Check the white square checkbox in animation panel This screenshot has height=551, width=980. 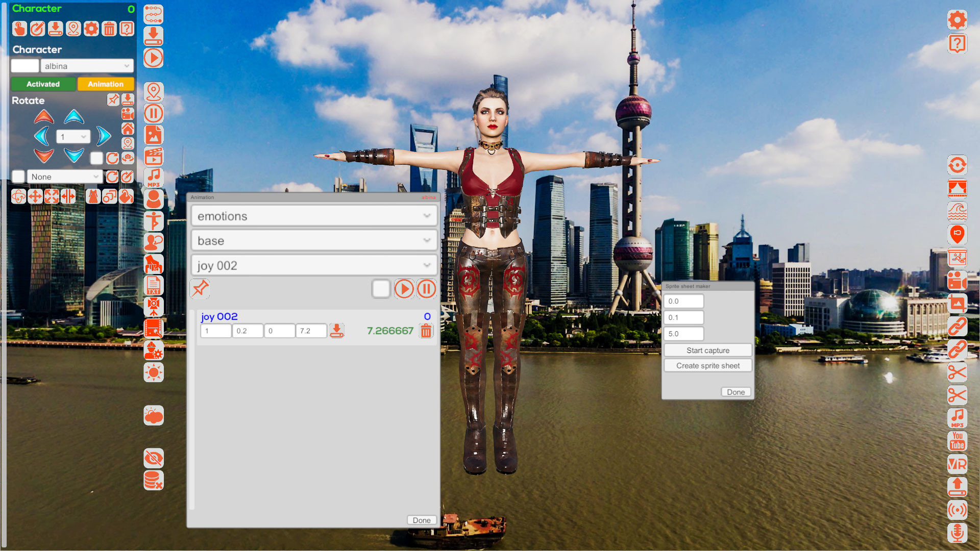(x=380, y=289)
